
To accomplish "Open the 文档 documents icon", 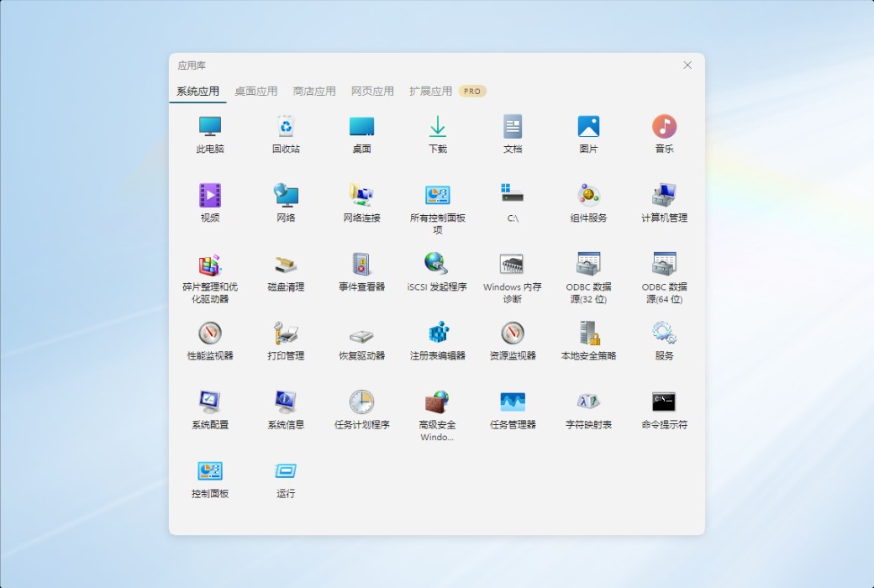I will [513, 127].
